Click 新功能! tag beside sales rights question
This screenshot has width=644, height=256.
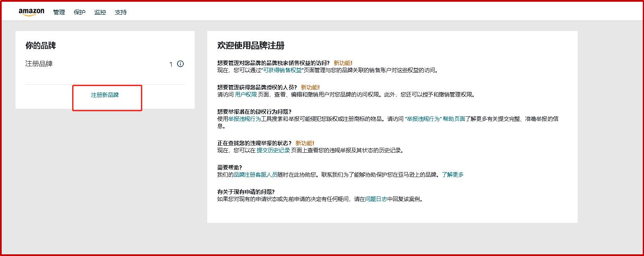point(343,63)
